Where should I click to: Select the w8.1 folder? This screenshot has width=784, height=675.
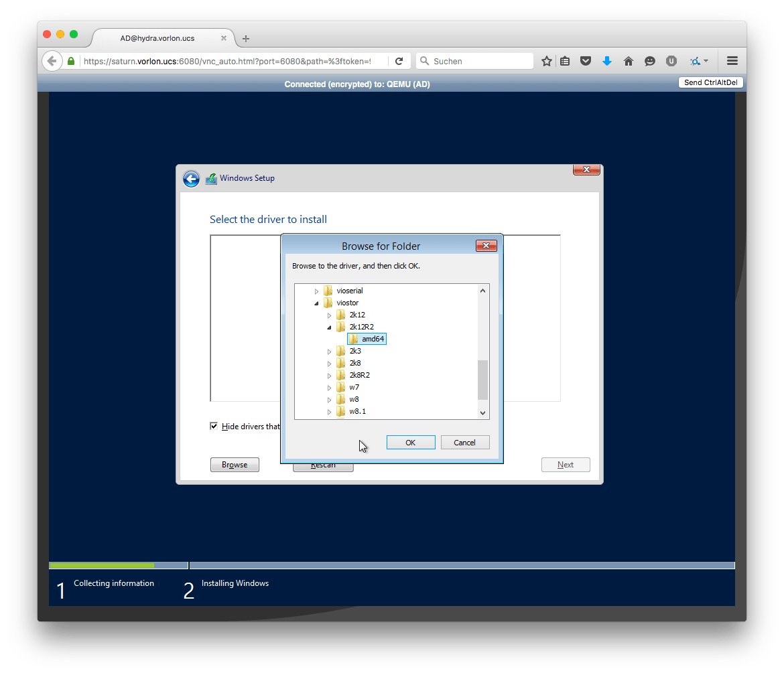357,411
